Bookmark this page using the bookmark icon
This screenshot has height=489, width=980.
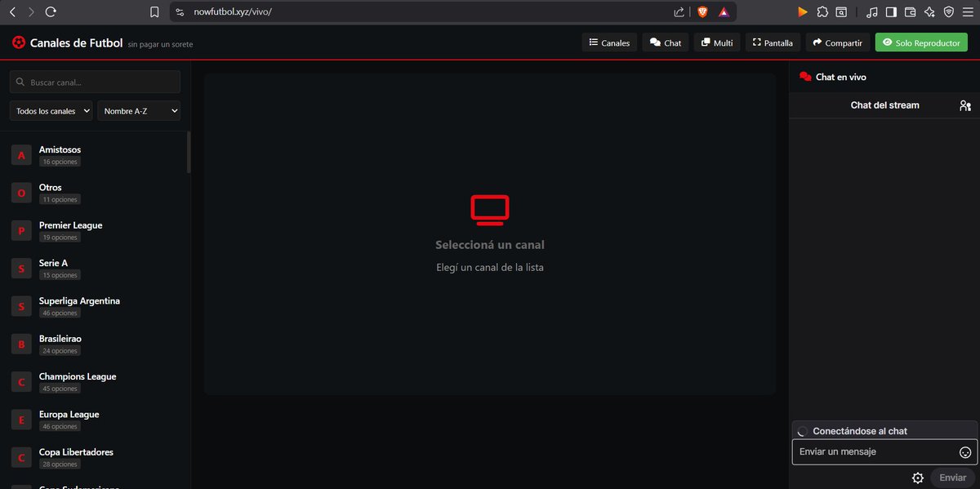pyautogui.click(x=155, y=12)
